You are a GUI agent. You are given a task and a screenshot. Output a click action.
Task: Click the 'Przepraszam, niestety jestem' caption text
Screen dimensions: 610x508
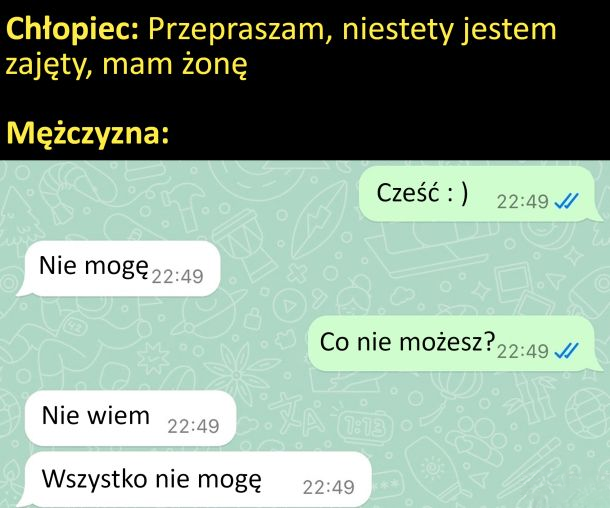pos(352,29)
